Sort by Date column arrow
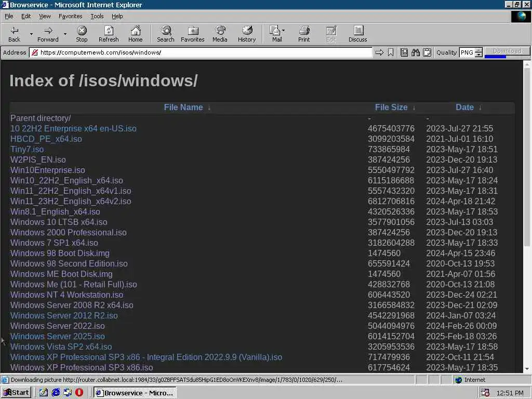Screen dimensions: 532x399 (x=480, y=108)
